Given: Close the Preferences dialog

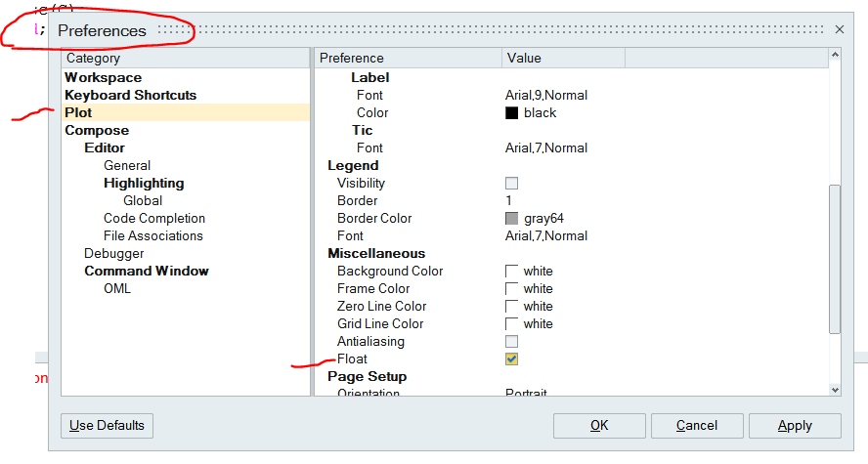Looking at the screenshot, I should coord(840,30).
